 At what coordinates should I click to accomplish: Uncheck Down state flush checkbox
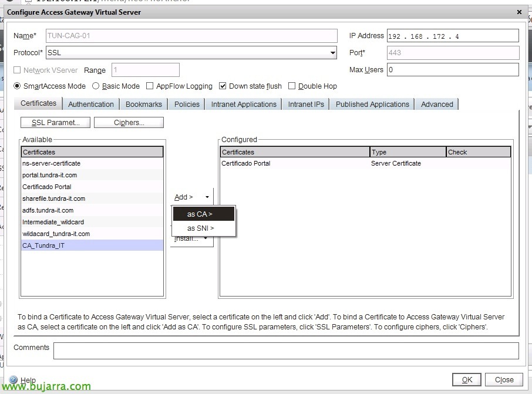point(223,86)
